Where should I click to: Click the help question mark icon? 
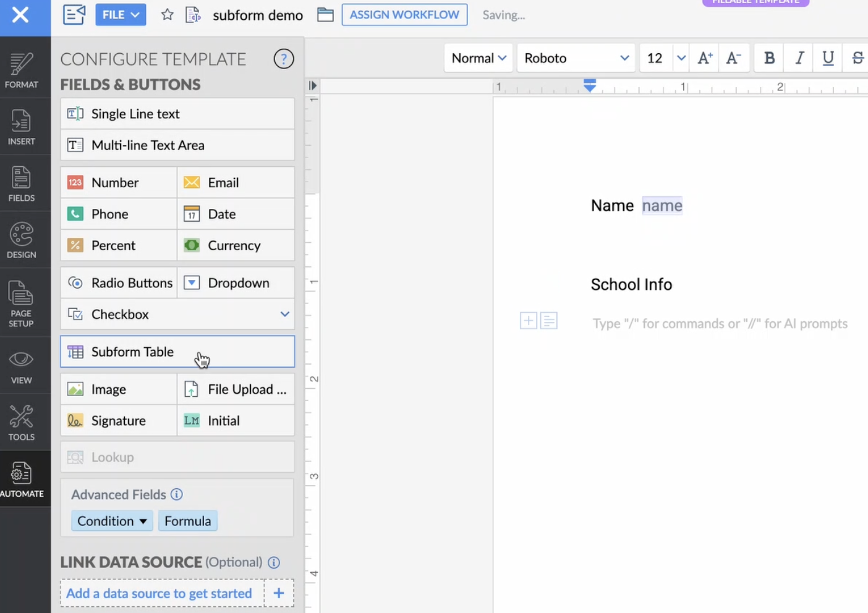point(283,59)
